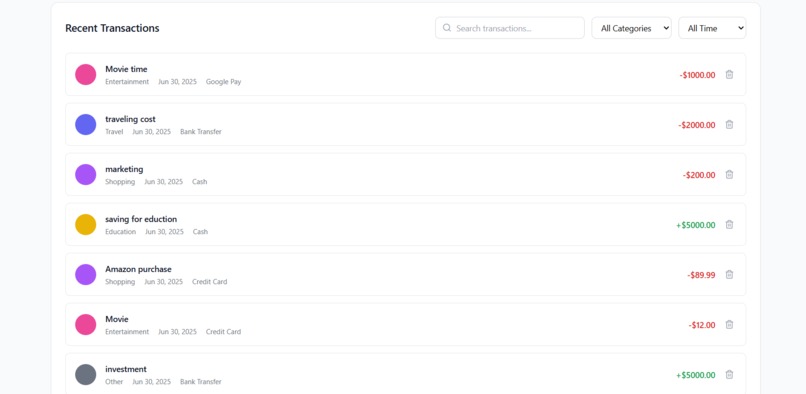Delete the Movie -$12.00 transaction
Viewport: 806px width, 394px height.
(x=729, y=325)
